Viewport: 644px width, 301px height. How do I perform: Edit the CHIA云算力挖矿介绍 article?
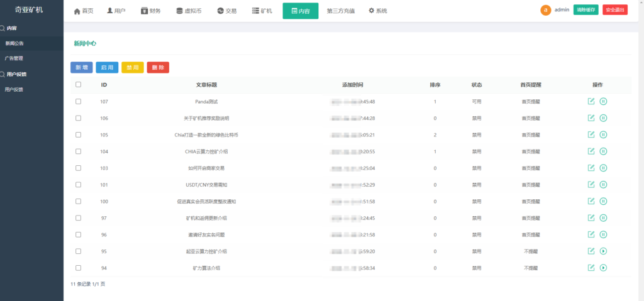pos(591,151)
